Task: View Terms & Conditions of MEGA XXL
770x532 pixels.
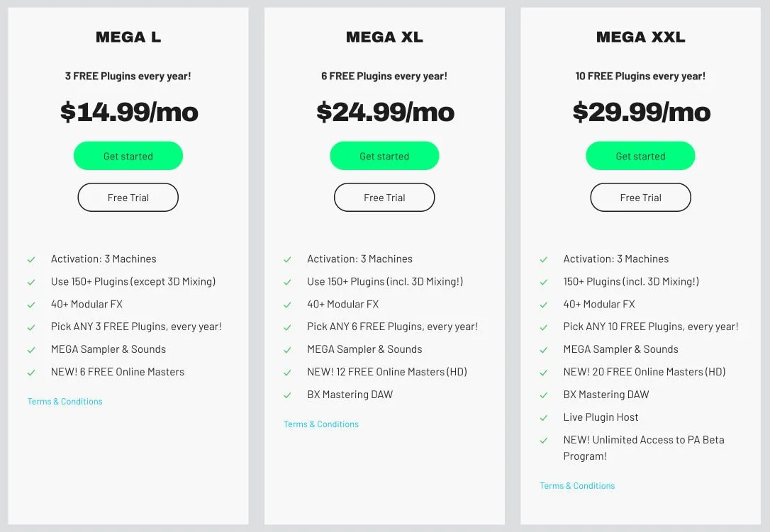Action: click(x=577, y=486)
